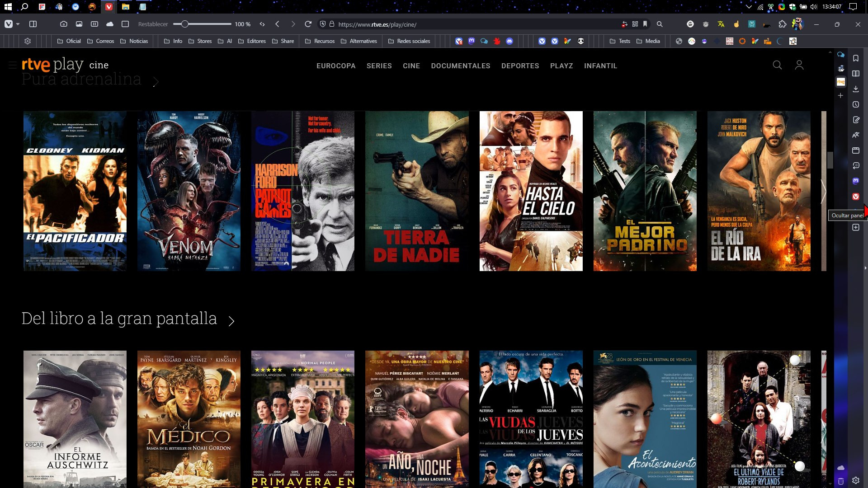
Task: Open the Discord bookmark icon
Action: tap(509, 41)
